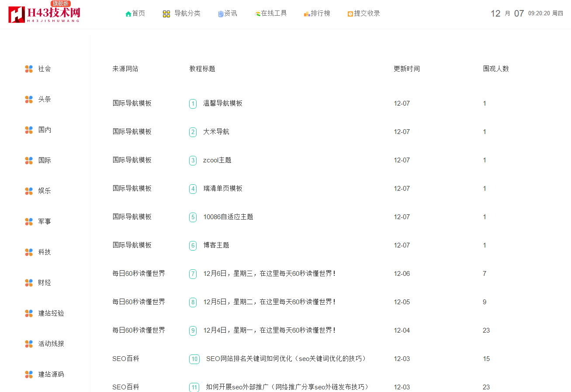Click the icon next to 在线工具

[x=257, y=14]
